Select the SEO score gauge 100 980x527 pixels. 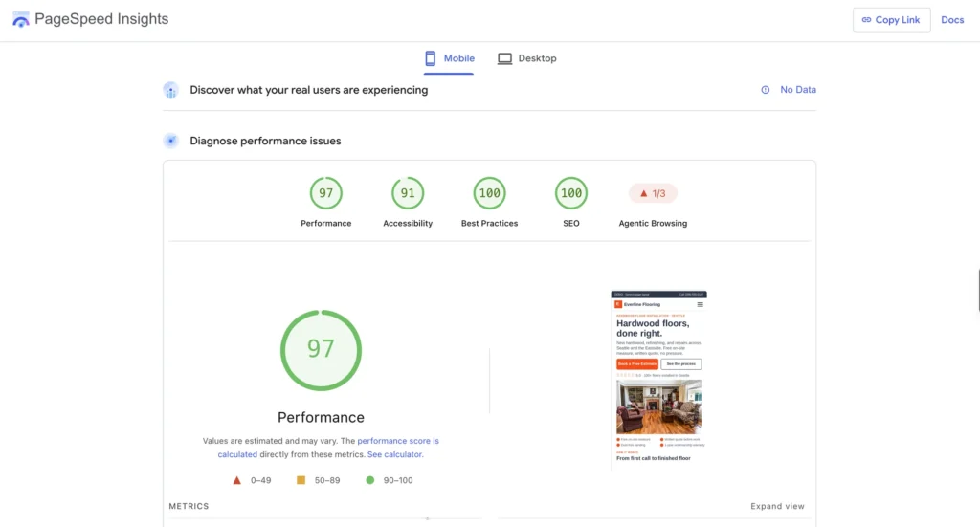(570, 193)
